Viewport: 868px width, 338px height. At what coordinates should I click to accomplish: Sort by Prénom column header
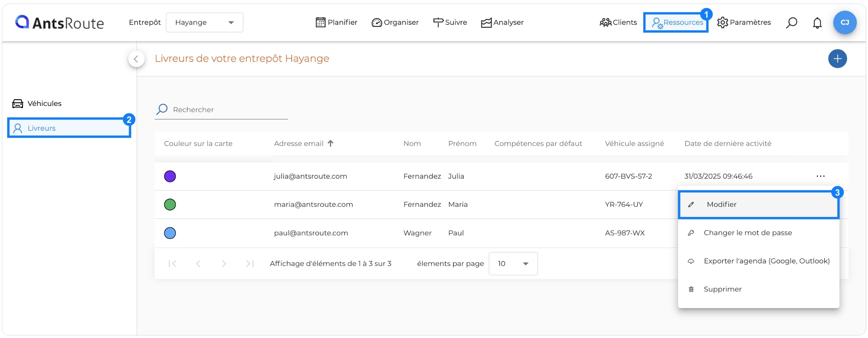tap(462, 143)
